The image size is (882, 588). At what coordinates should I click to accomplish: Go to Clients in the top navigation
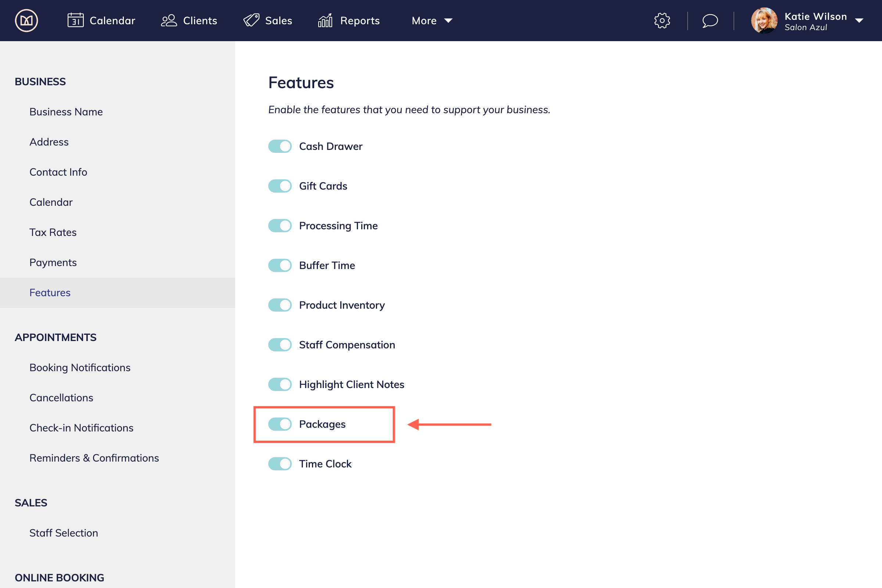[189, 21]
